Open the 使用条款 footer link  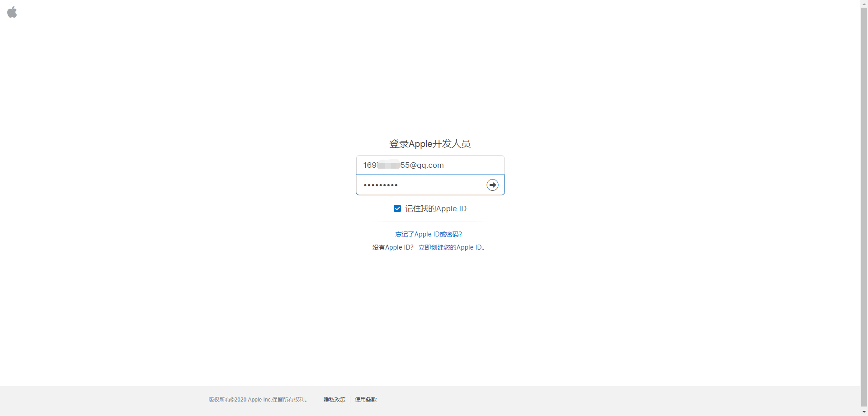(366, 400)
